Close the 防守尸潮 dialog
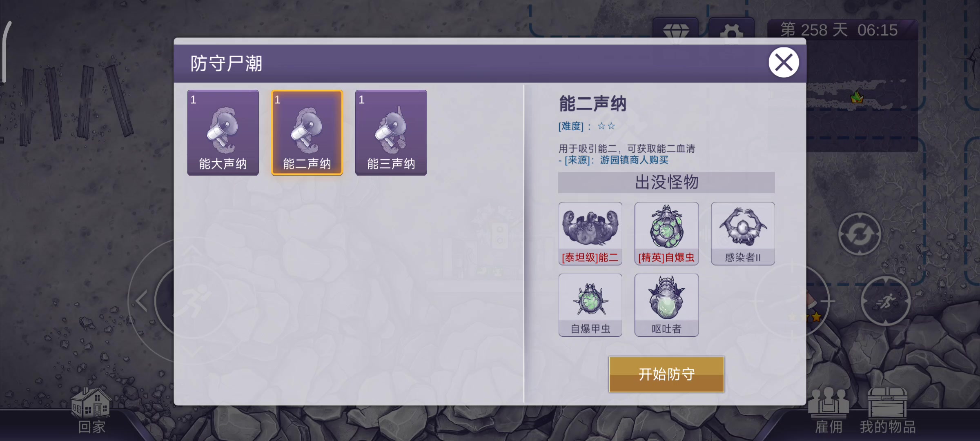 [x=784, y=62]
